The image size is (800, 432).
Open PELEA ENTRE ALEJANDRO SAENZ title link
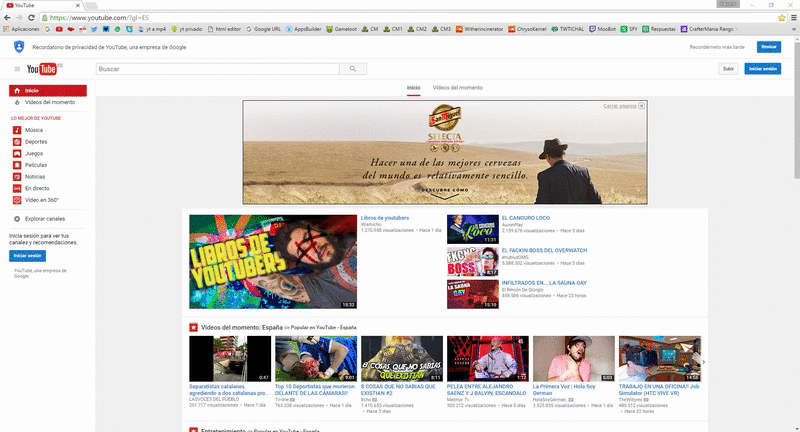point(486,390)
